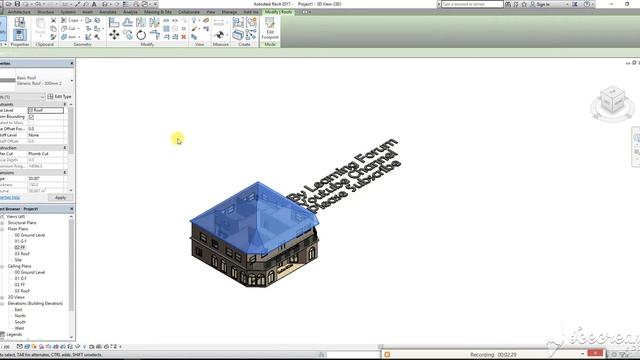Collapse the Floor Plans tree node
This screenshot has width=640, height=360.
[2, 229]
